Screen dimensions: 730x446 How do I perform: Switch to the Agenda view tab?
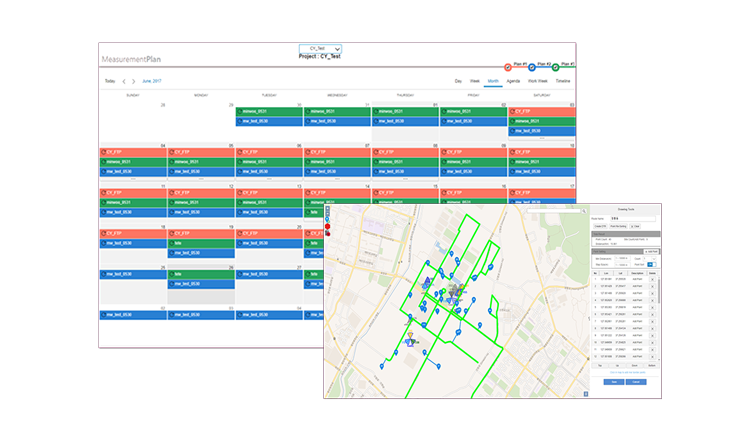coord(513,80)
